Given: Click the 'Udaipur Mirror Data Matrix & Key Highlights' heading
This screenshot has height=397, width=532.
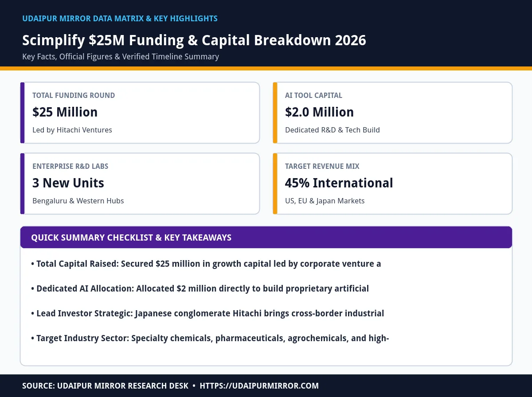Looking at the screenshot, I should 120,19.
